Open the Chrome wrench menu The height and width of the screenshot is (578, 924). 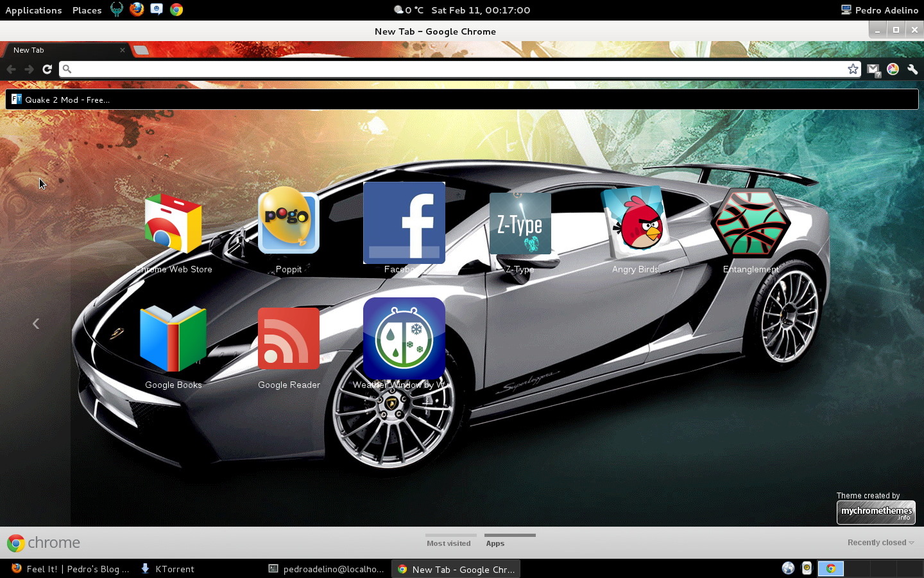pyautogui.click(x=912, y=69)
